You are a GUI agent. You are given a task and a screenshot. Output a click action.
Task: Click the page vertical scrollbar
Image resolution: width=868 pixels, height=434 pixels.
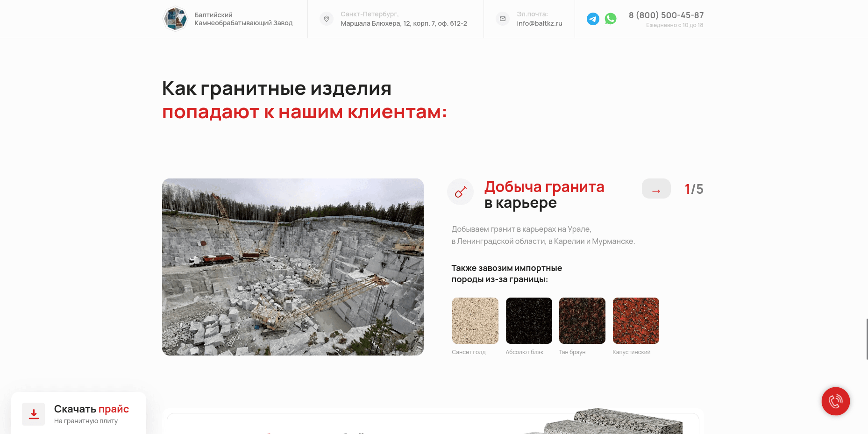(867, 339)
